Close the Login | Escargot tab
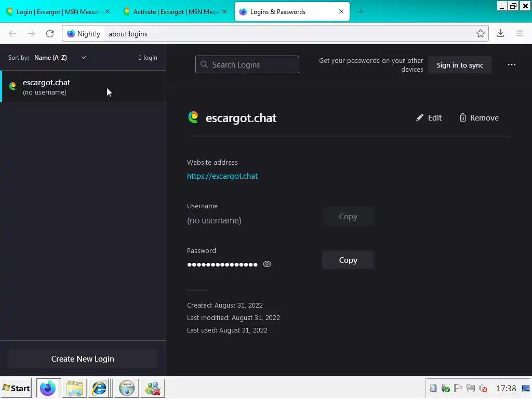532x399 pixels. 108,11
